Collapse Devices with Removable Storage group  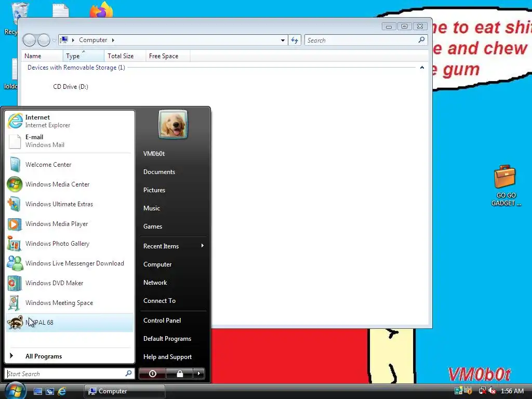(422, 68)
